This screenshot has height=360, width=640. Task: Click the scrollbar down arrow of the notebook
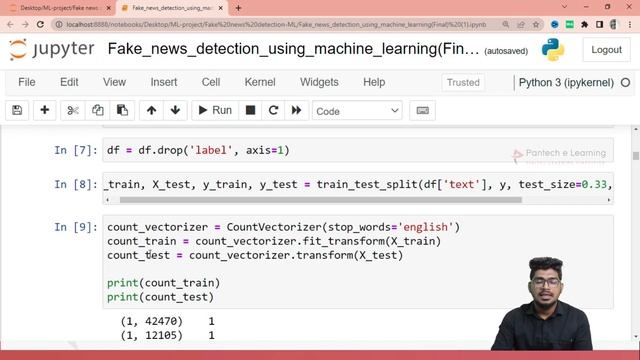pos(636,337)
